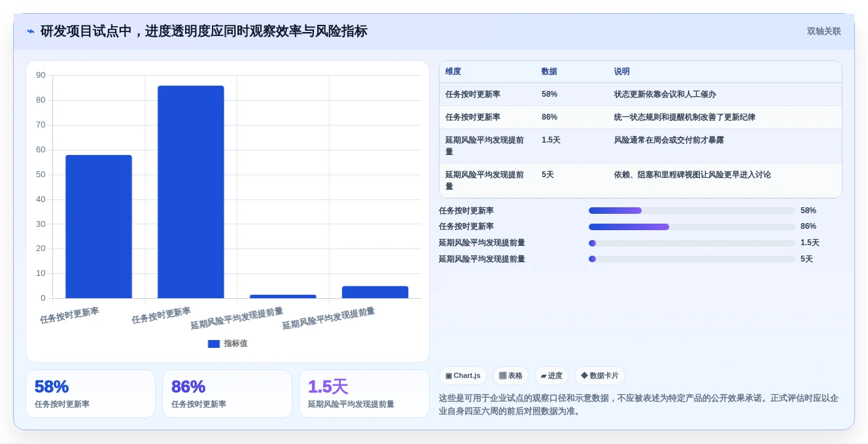Click the shortest chart bar near 1.5
Screen dimensions: 868x444
[x=283, y=296]
